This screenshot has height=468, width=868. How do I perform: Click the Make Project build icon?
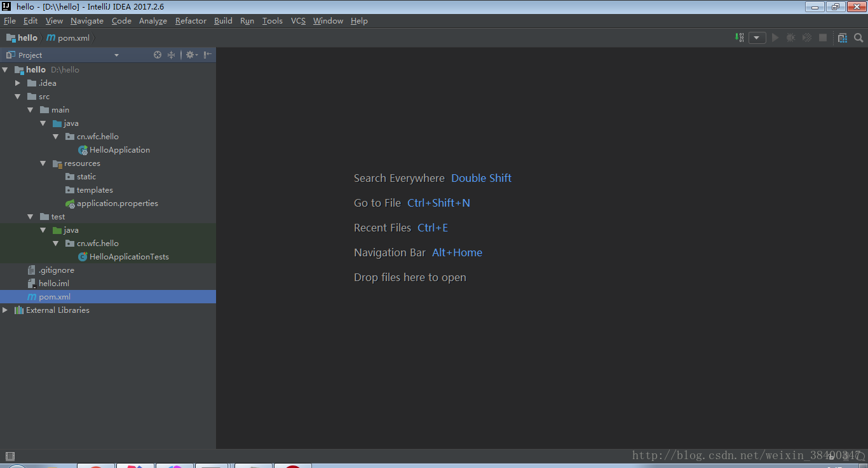point(740,38)
